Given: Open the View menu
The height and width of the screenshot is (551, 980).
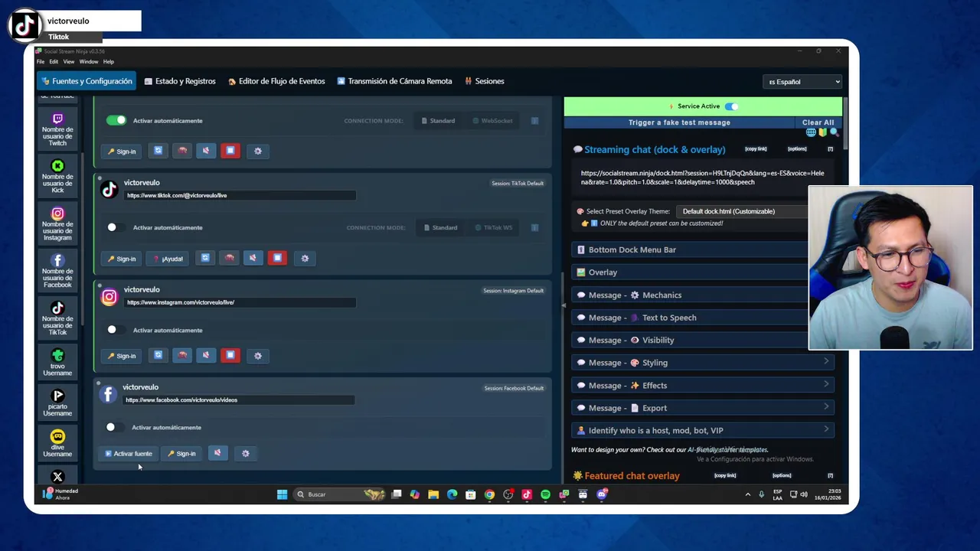Looking at the screenshot, I should (x=69, y=62).
